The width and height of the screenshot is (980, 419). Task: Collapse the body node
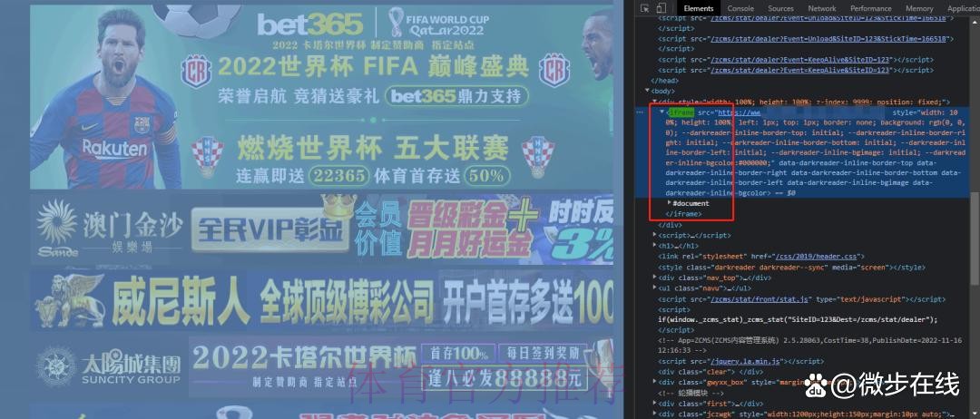pos(648,91)
